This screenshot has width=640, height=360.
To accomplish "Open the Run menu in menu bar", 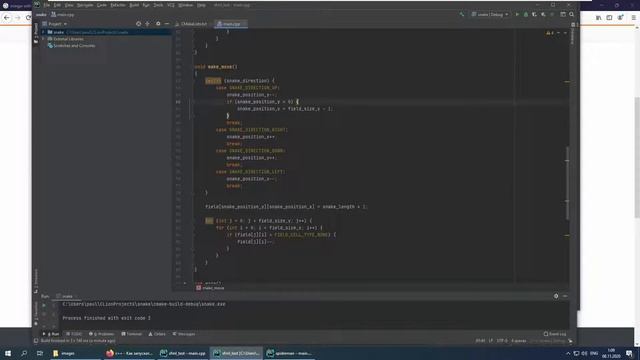I will (x=146, y=5).
